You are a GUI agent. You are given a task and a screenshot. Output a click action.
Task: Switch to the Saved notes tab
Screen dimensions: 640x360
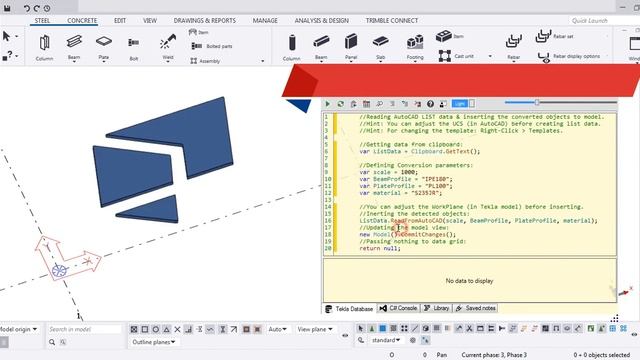point(476,308)
